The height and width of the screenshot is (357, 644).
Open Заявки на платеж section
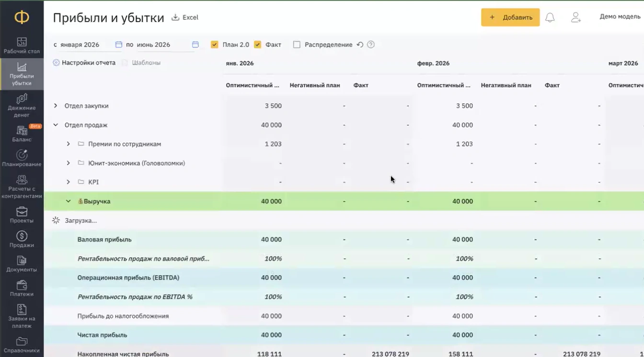[22, 316]
